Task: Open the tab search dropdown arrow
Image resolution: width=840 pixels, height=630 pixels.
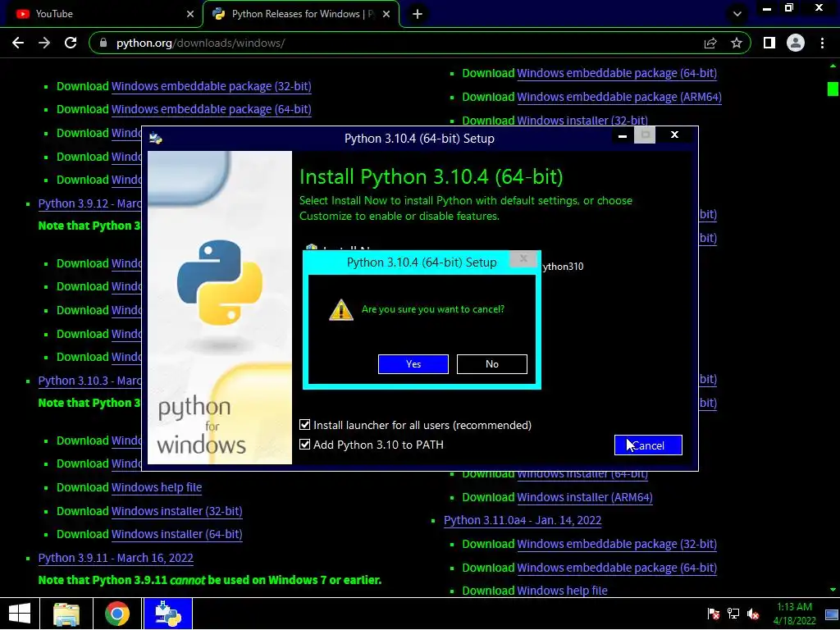Action: pos(737,14)
